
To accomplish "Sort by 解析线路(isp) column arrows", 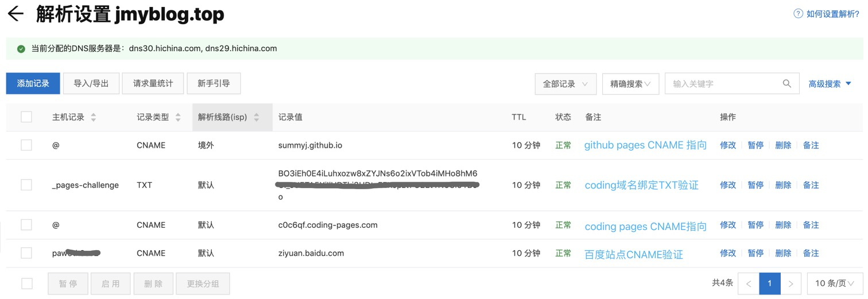I will tap(257, 117).
